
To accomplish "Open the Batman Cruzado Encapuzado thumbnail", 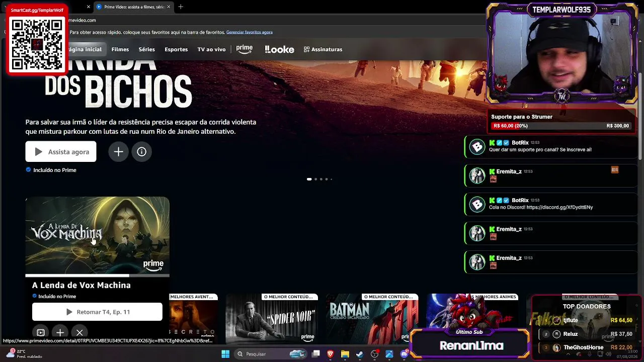I will [372, 318].
